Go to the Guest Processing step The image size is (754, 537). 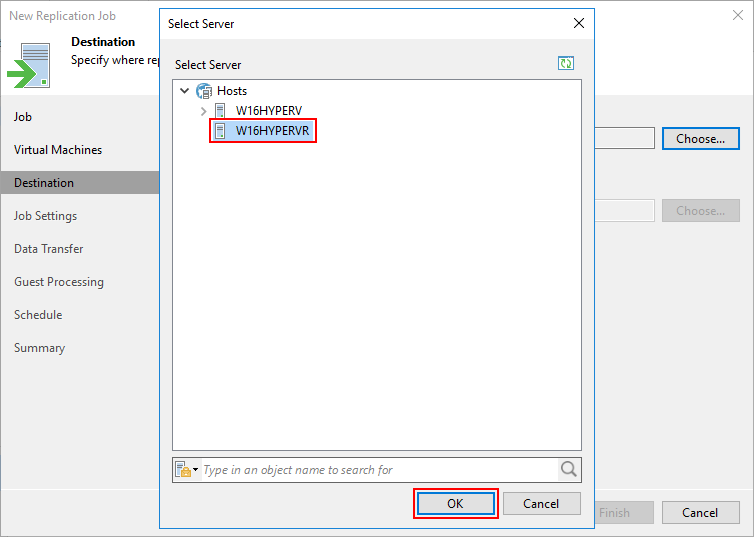click(x=59, y=282)
